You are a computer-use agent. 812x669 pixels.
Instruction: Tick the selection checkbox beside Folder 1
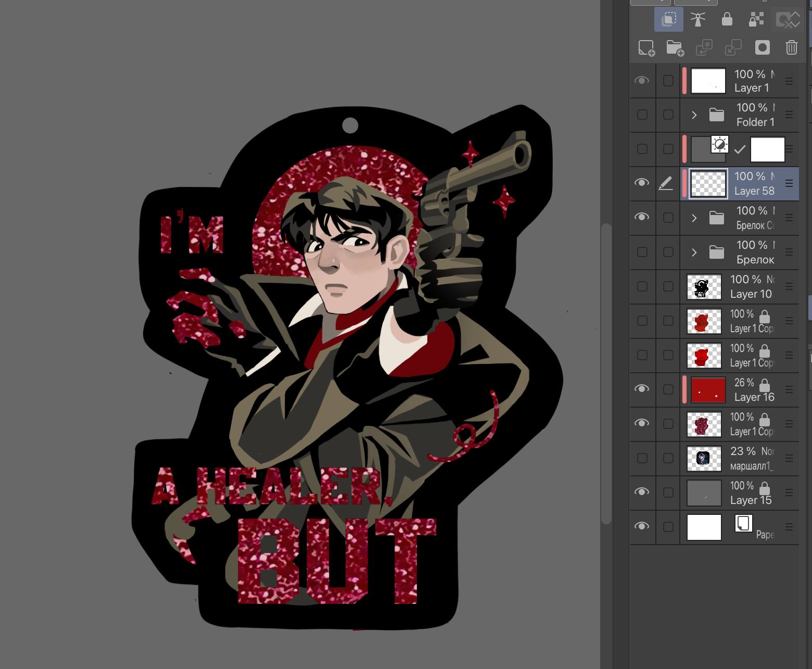[668, 115]
